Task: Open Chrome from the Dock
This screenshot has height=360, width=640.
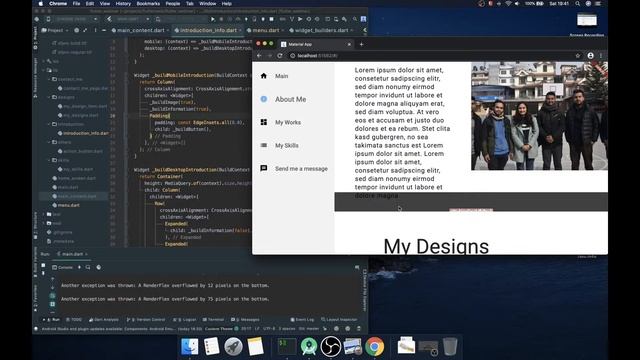Action: (375, 347)
